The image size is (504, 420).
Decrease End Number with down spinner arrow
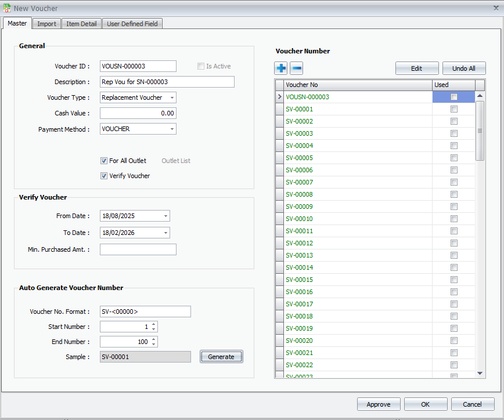[x=153, y=345]
